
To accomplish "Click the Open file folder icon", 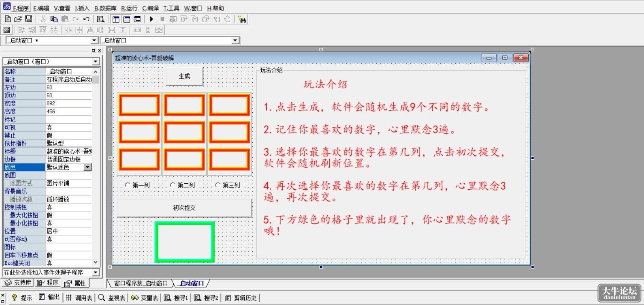I will pyautogui.click(x=18, y=19).
